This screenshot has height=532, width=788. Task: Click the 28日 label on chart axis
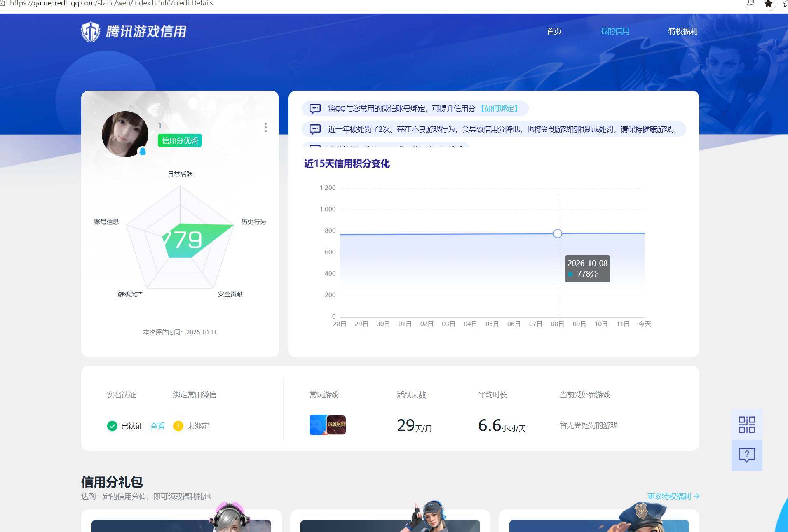coord(340,324)
